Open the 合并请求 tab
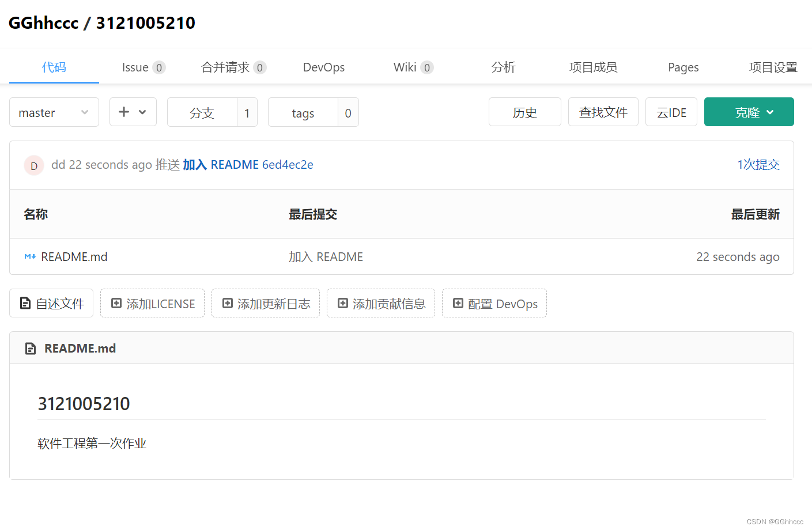 click(x=233, y=67)
